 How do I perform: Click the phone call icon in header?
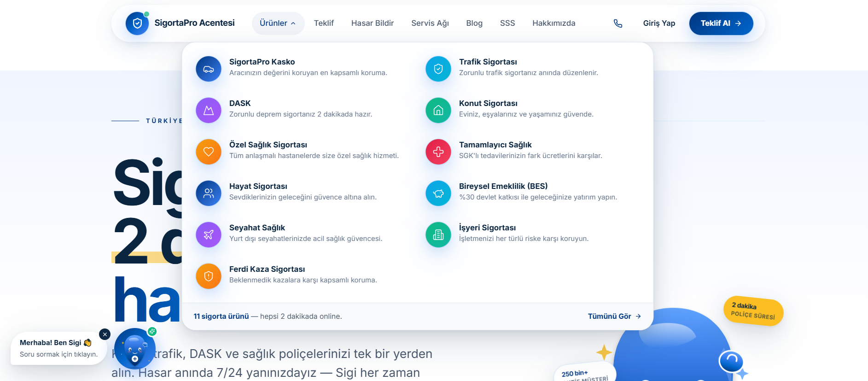coord(618,23)
